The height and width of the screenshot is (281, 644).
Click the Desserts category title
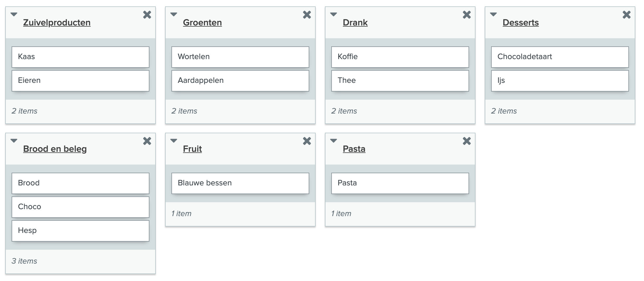(521, 23)
